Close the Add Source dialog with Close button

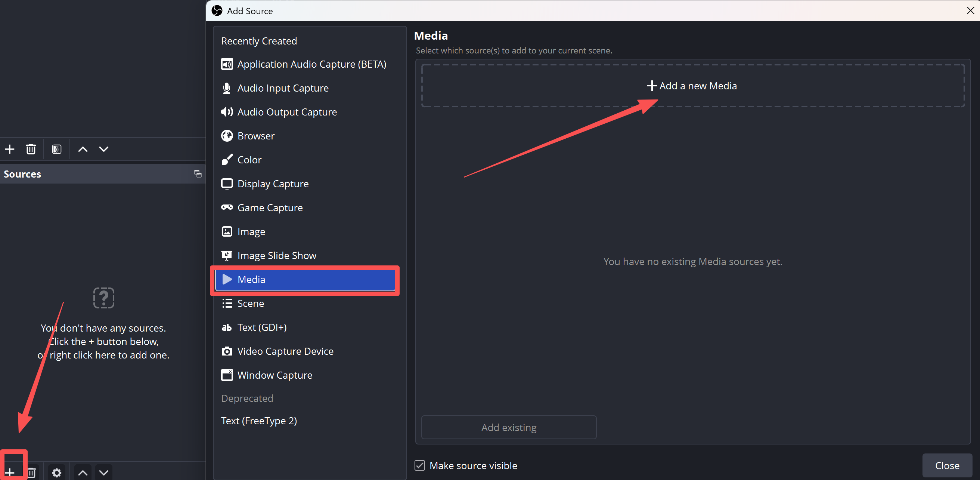[947, 465]
